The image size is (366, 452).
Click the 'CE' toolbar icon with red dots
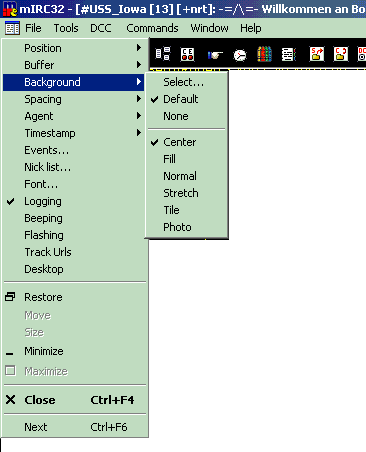pos(187,54)
